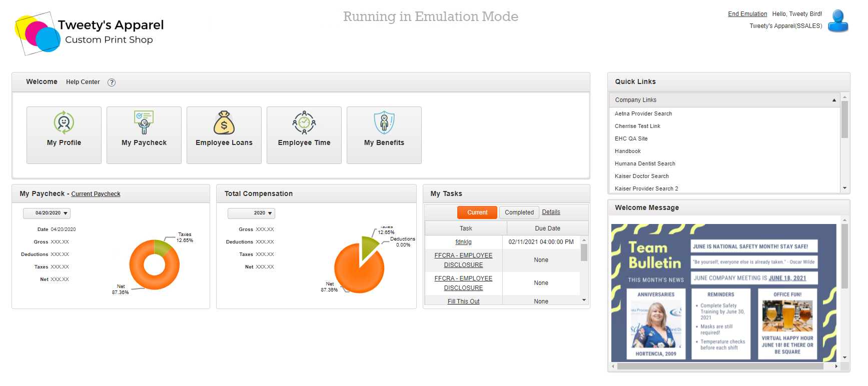Click the Quick Links vertical scrollbar thumb

(x=844, y=119)
